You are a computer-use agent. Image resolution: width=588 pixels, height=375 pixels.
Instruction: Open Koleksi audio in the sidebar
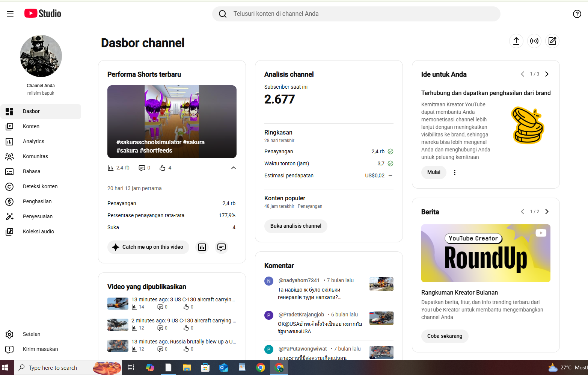coord(41,232)
